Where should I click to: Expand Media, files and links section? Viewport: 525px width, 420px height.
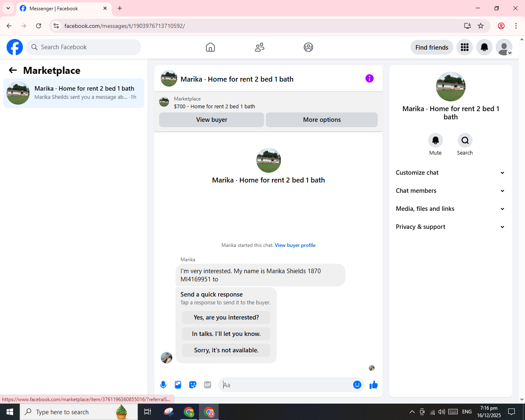[450, 209]
